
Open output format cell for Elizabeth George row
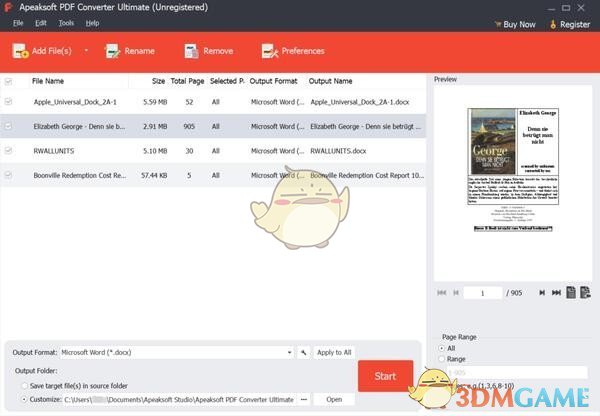[x=277, y=126]
